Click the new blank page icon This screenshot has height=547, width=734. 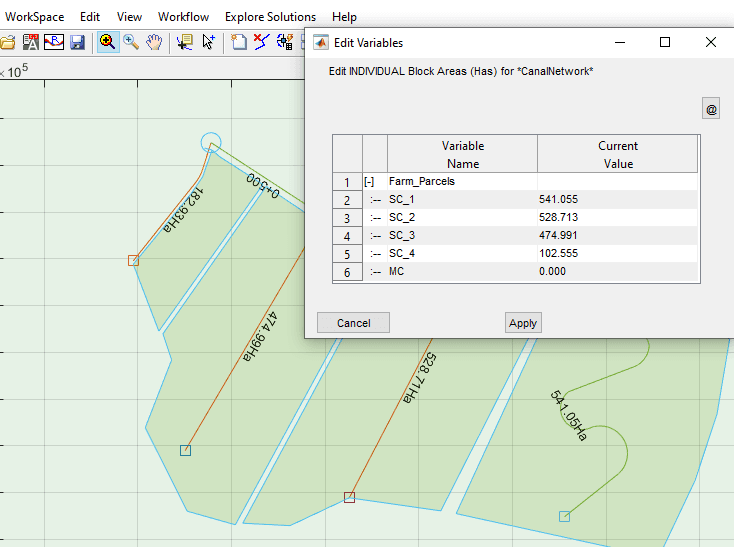(x=239, y=42)
